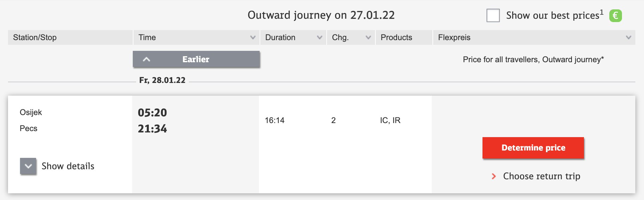
Task: Click the Pecs arrival station name
Action: pos(28,128)
